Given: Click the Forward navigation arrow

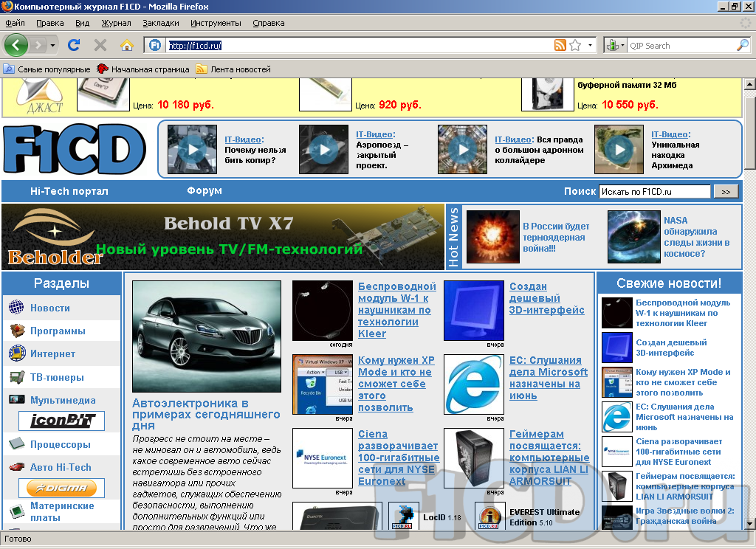Looking at the screenshot, I should coord(38,45).
